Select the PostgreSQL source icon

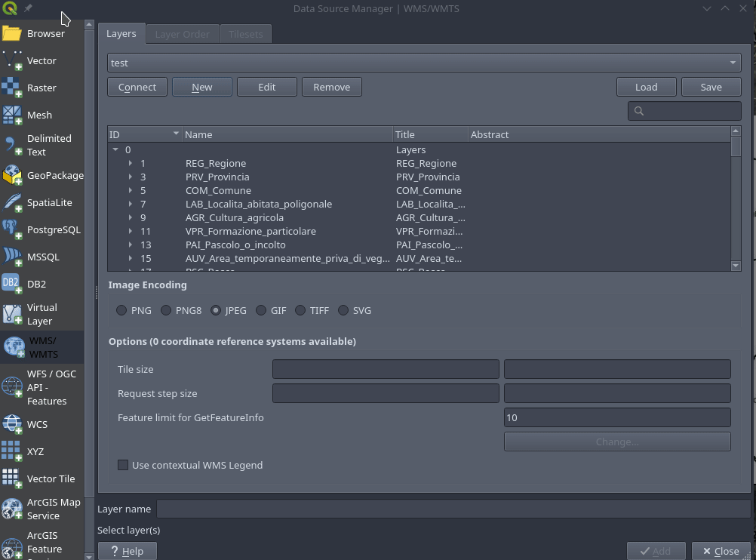coord(11,229)
